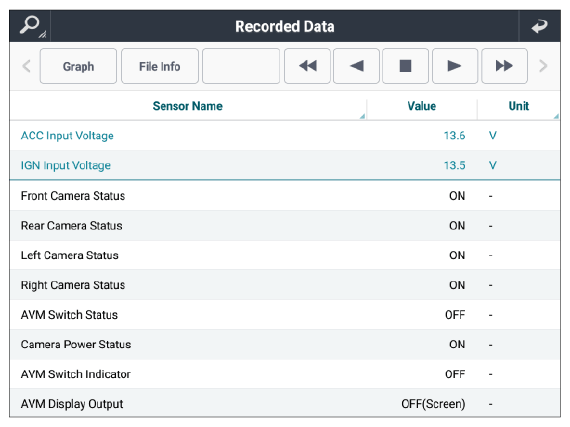This screenshot has width=570, height=427.
Task: Click the 13.5 voltage value
Action: click(454, 165)
